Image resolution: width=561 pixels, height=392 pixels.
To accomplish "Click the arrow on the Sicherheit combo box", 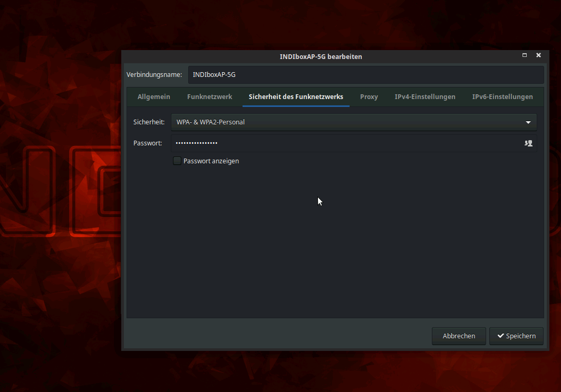I will pos(528,122).
